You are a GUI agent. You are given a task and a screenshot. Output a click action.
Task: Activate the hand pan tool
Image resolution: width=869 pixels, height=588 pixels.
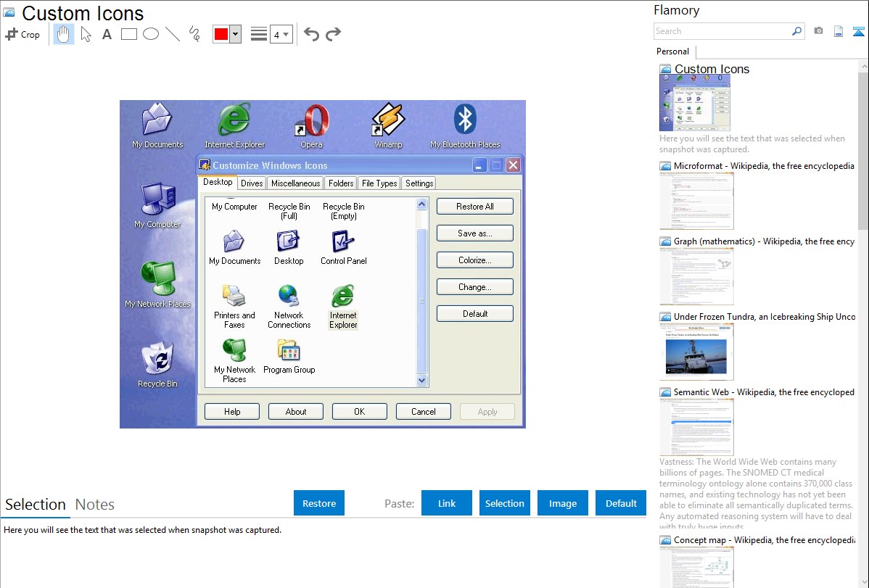tap(64, 34)
